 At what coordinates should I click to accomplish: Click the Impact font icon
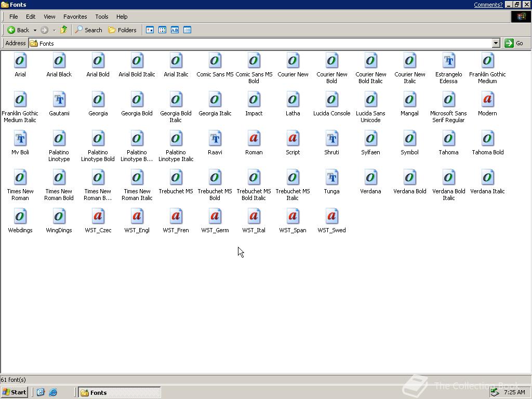254,100
